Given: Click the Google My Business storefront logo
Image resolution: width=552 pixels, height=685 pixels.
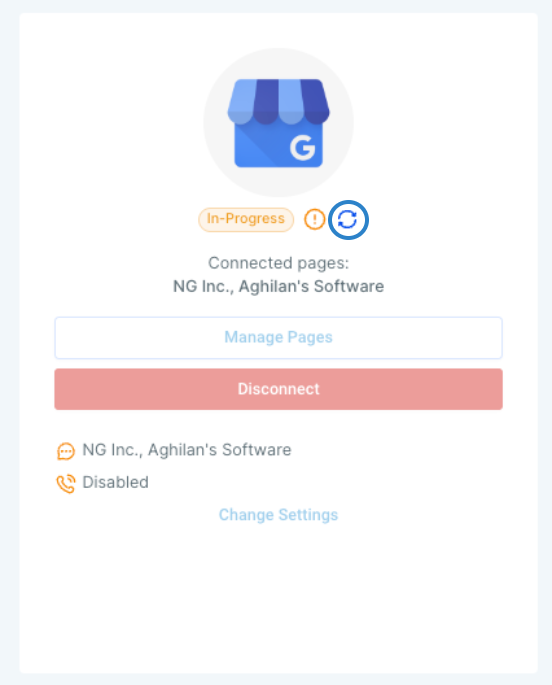Looking at the screenshot, I should pos(279,123).
